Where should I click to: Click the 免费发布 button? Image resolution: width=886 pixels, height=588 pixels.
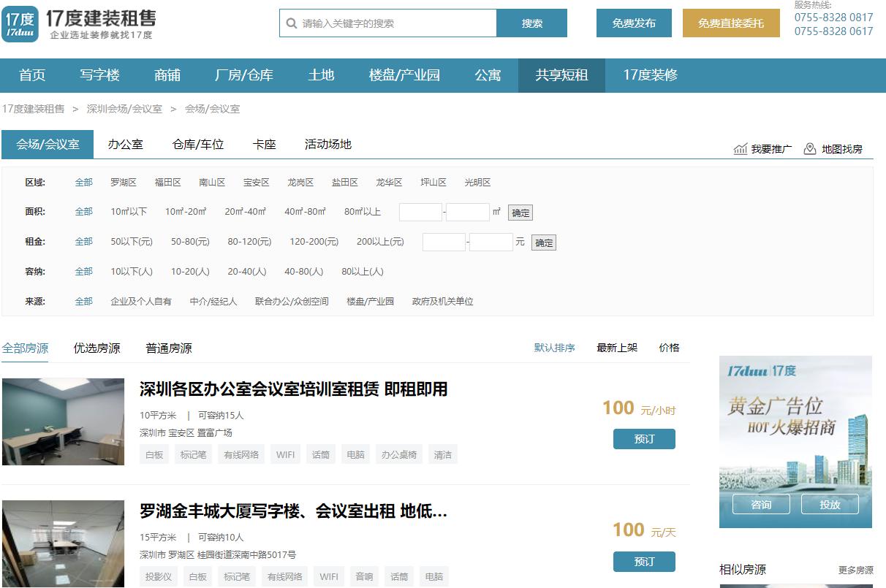[633, 23]
